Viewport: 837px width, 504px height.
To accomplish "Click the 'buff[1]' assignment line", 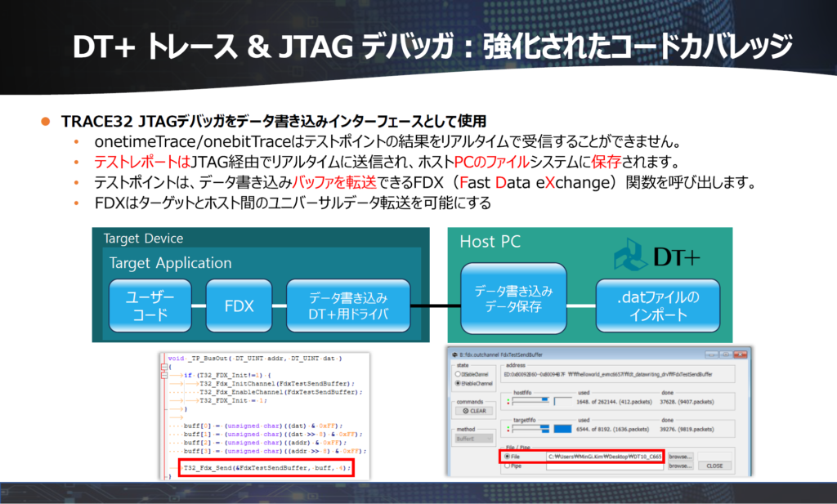I will point(273,434).
